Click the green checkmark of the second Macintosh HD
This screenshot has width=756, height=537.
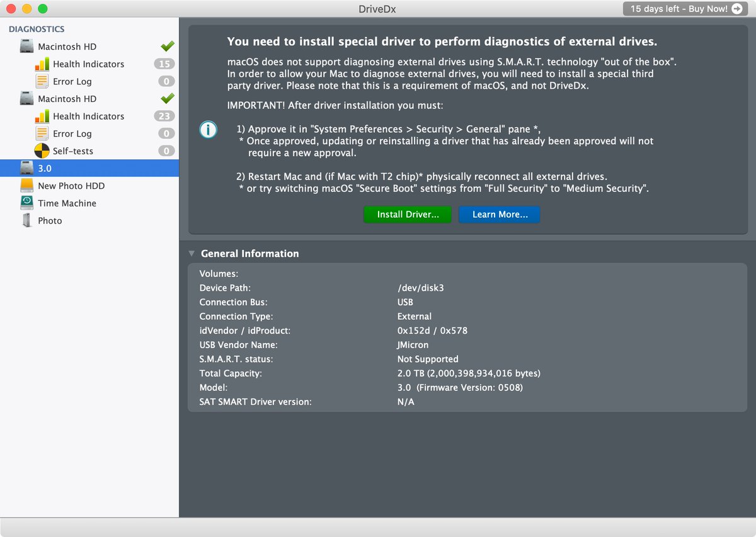(167, 98)
